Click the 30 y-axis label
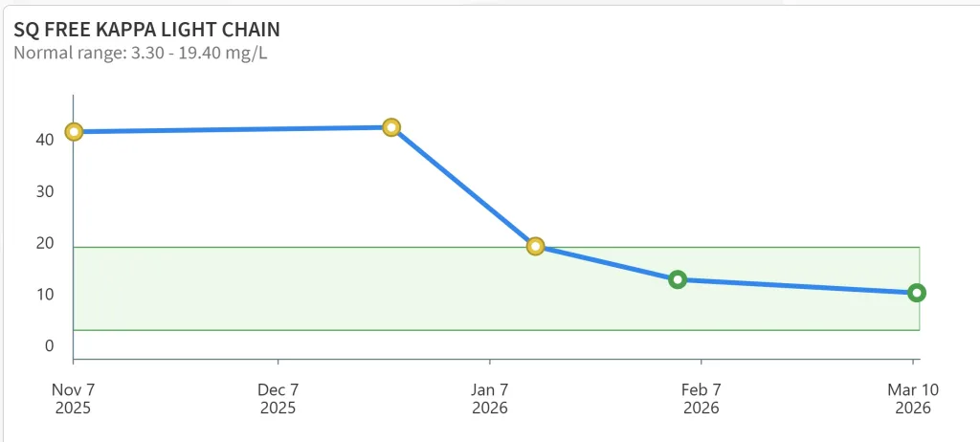Viewport: 980px width, 442px height. click(44, 191)
